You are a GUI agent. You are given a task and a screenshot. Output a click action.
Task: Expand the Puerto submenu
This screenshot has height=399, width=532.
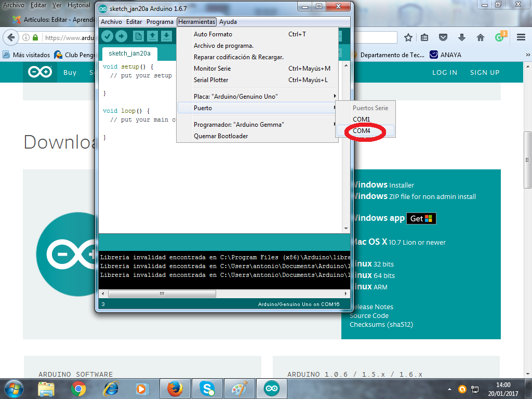pos(258,108)
